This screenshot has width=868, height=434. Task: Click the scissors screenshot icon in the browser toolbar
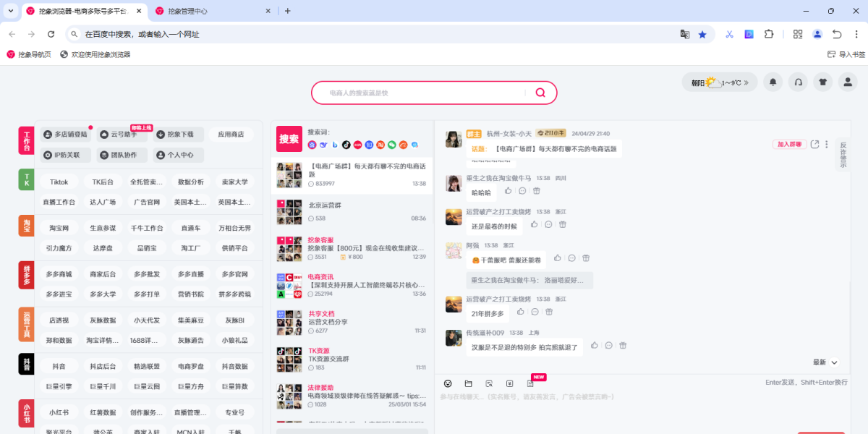pyautogui.click(x=730, y=34)
